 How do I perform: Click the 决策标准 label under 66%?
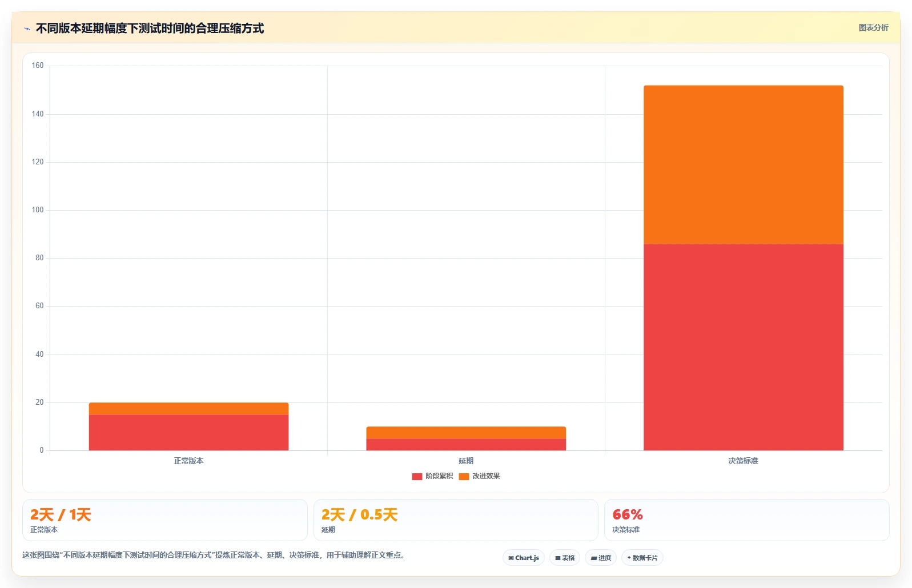point(626,530)
